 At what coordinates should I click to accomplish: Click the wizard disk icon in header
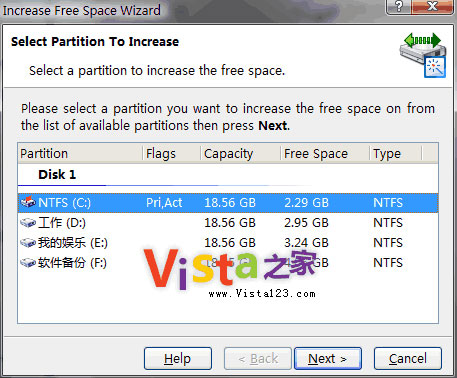pyautogui.click(x=423, y=55)
